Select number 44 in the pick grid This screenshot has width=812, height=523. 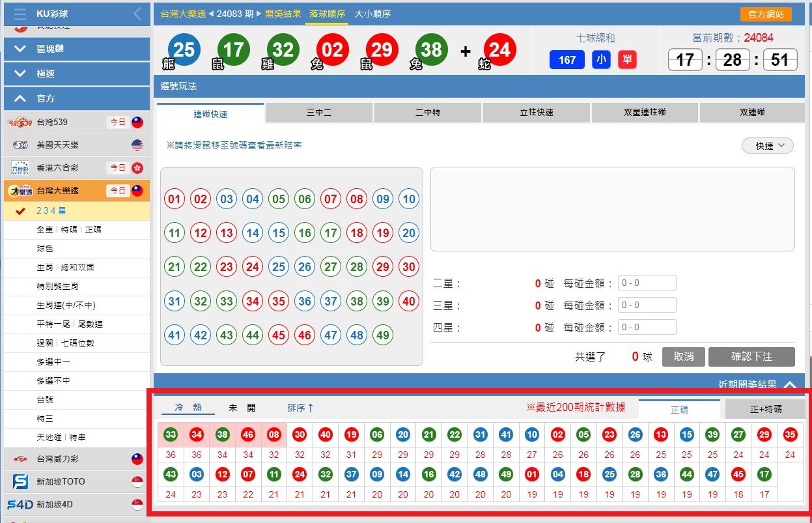(x=253, y=336)
